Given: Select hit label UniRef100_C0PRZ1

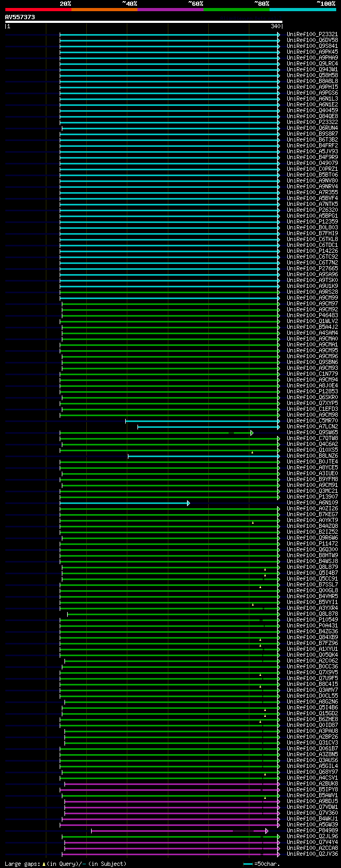Looking at the screenshot, I should 312,169.
